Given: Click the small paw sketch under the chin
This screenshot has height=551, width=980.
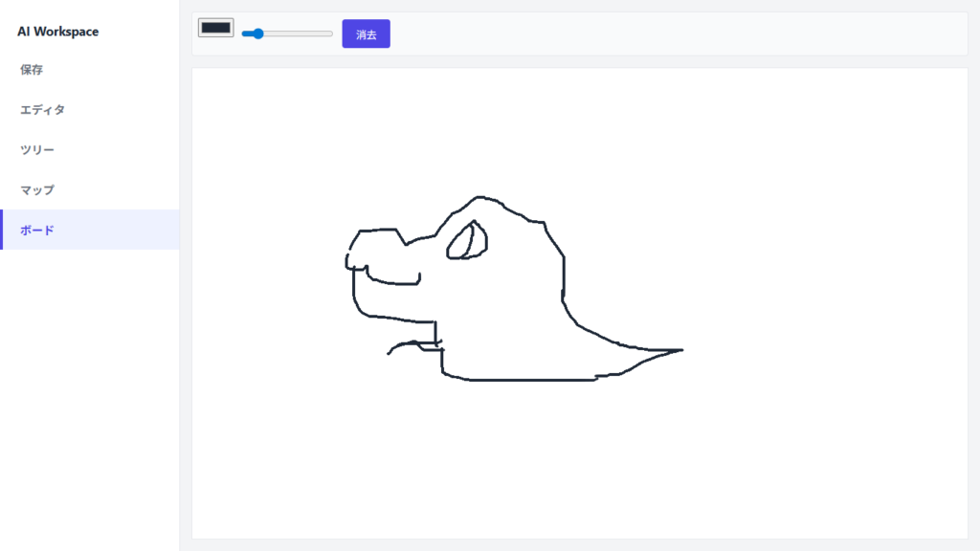Looking at the screenshot, I should (x=413, y=344).
